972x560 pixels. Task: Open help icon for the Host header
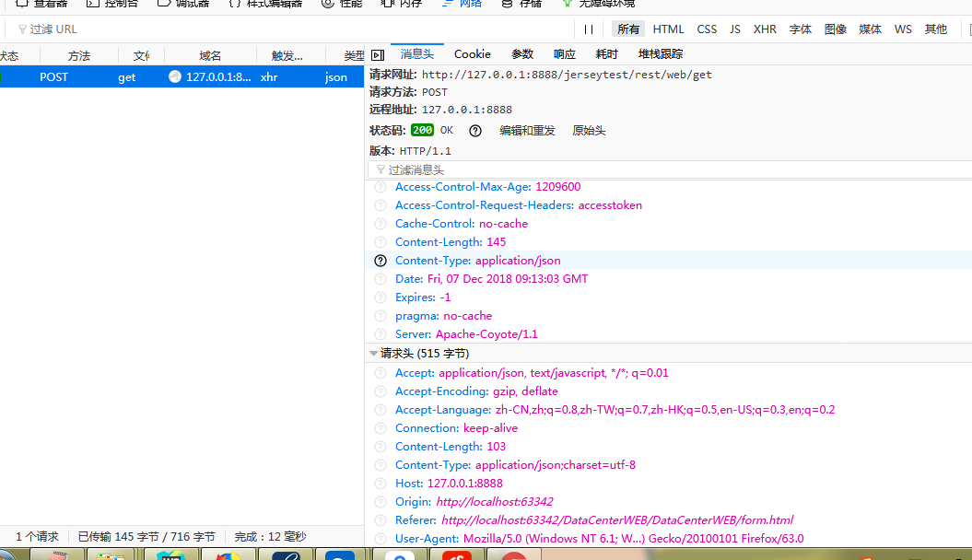click(x=381, y=484)
